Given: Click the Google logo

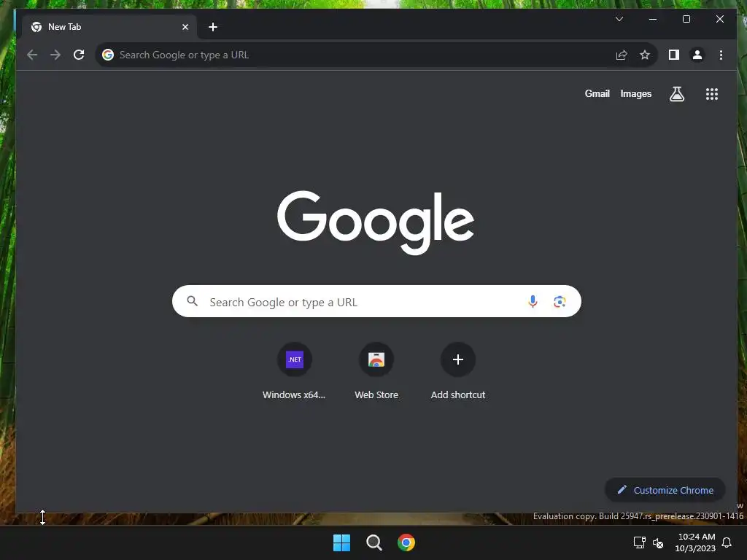Looking at the screenshot, I should [x=376, y=222].
